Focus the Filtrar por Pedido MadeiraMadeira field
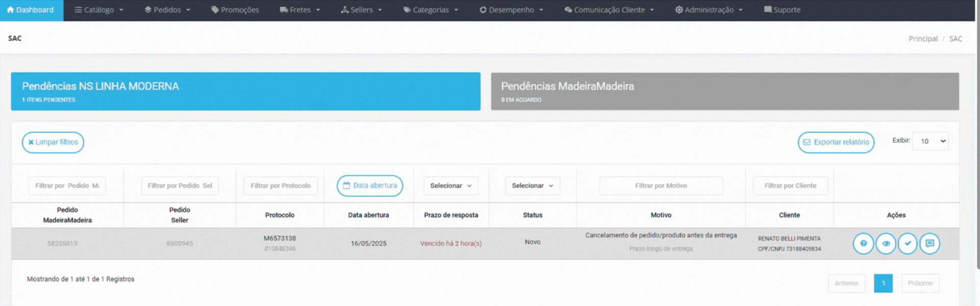Screen dimensions: 980x306 pos(67,186)
